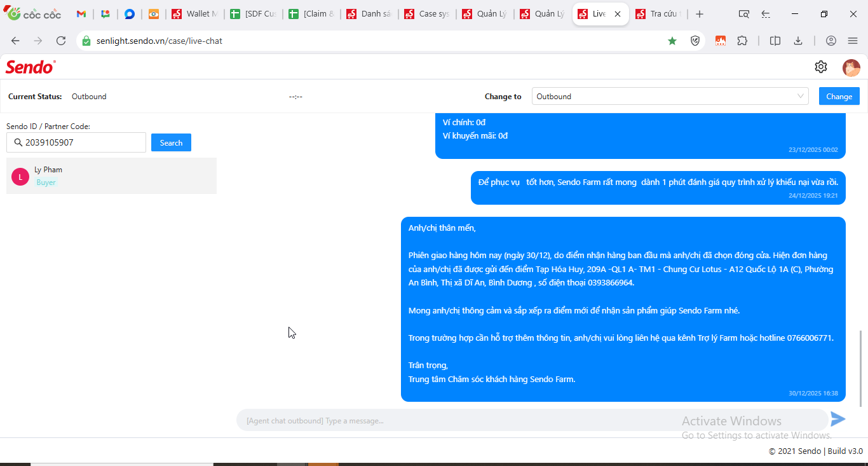Viewport: 868px width, 466px height.
Task: Open the blue messenger pinned tab
Action: pos(130,14)
